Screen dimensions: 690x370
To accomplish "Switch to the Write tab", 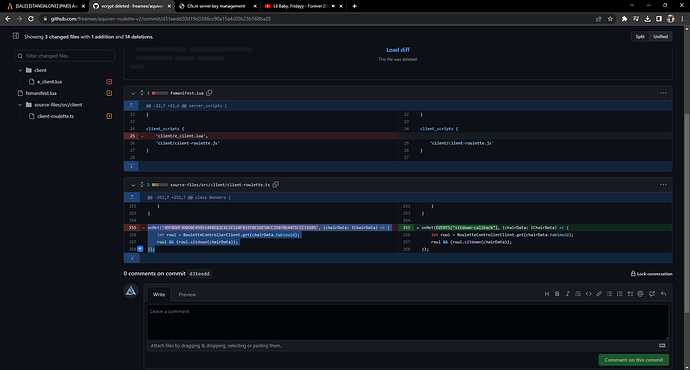I will [159, 294].
